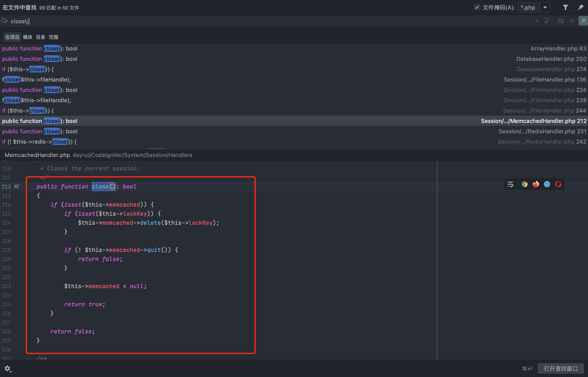This screenshot has width=588, height=377.
Task: Click the 打开查找窗口 button
Action: (561, 368)
